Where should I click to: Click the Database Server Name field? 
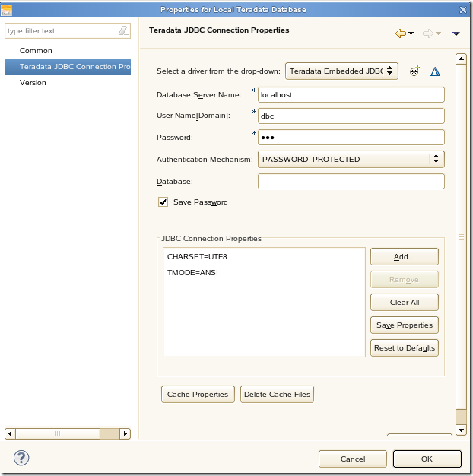coord(351,95)
